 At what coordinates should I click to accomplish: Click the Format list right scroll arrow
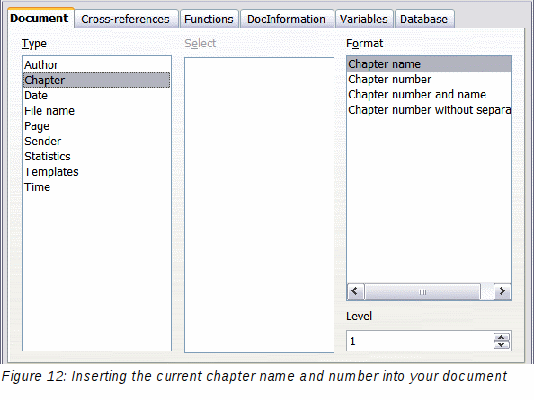click(x=502, y=291)
